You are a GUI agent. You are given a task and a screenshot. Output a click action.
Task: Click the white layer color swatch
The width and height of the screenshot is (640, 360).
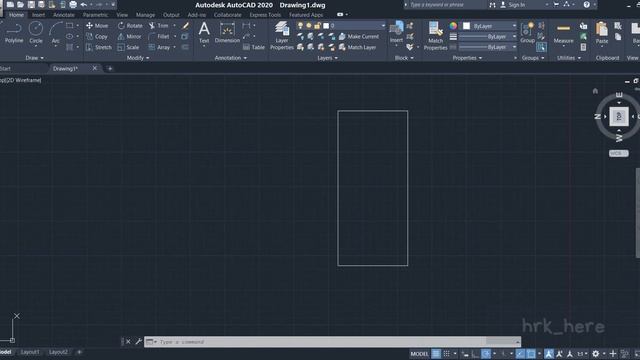point(326,25)
